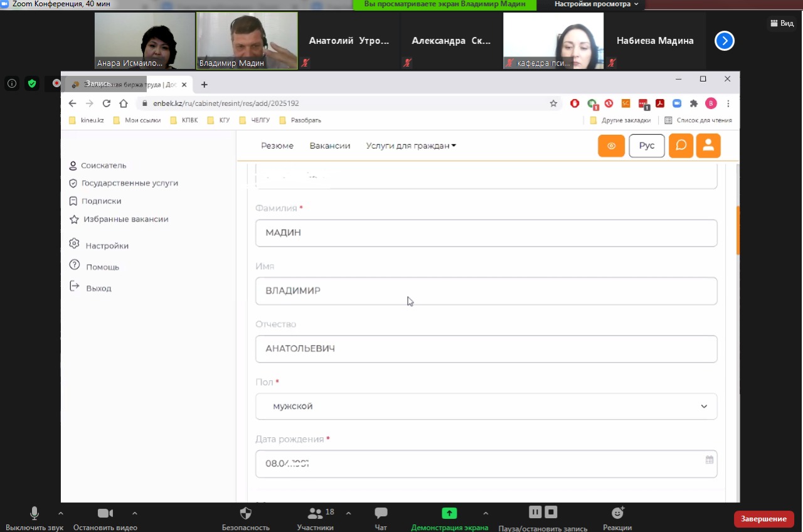Toggle orange eye accessibility button
Viewport: 803px width, 532px height.
(612, 146)
